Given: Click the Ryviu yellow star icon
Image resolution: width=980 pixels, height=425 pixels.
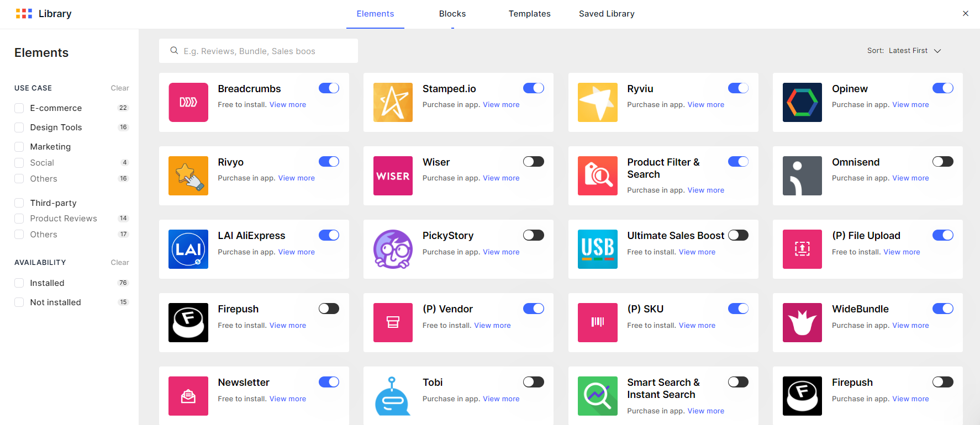Looking at the screenshot, I should tap(598, 102).
